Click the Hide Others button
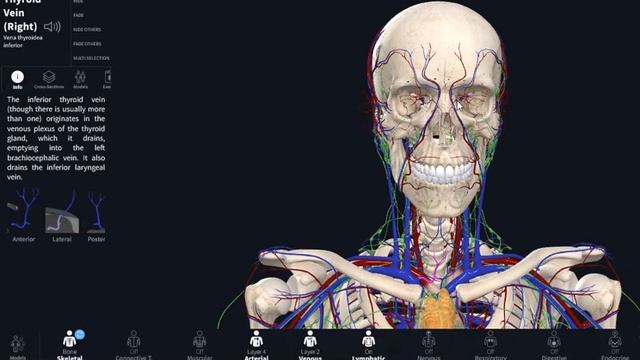 point(87,29)
